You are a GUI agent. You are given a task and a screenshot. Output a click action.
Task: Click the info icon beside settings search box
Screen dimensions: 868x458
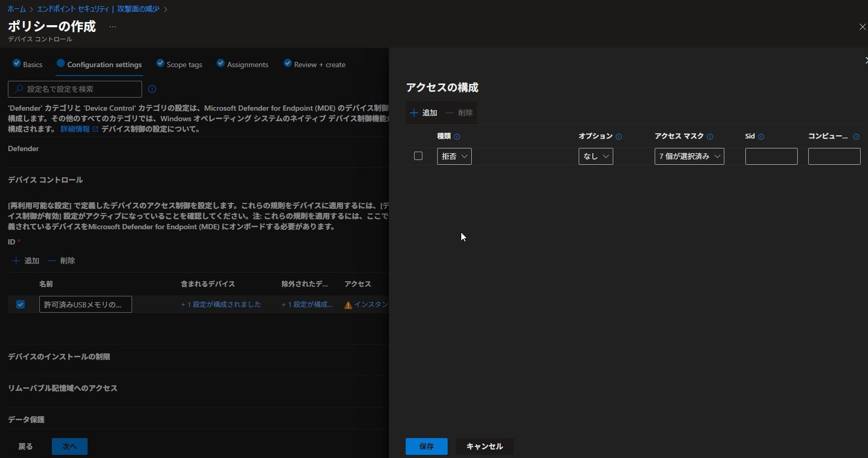click(x=153, y=89)
